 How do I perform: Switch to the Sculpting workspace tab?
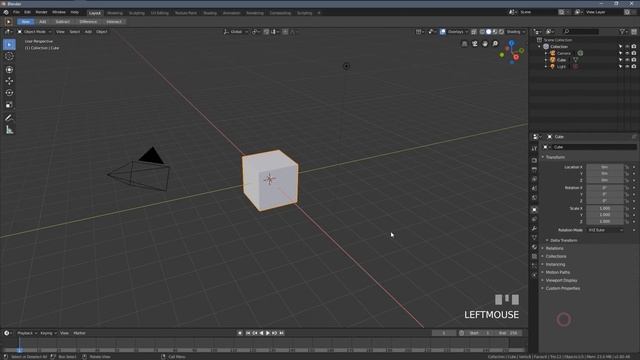(136, 13)
